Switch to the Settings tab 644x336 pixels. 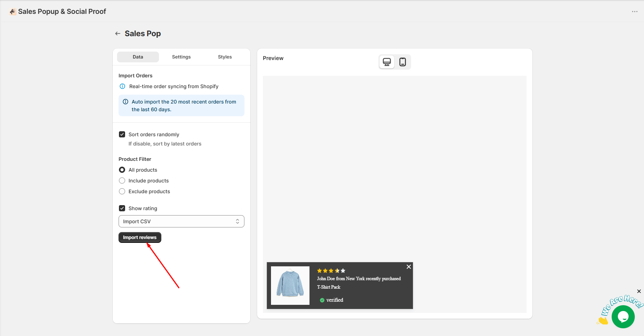tap(181, 57)
